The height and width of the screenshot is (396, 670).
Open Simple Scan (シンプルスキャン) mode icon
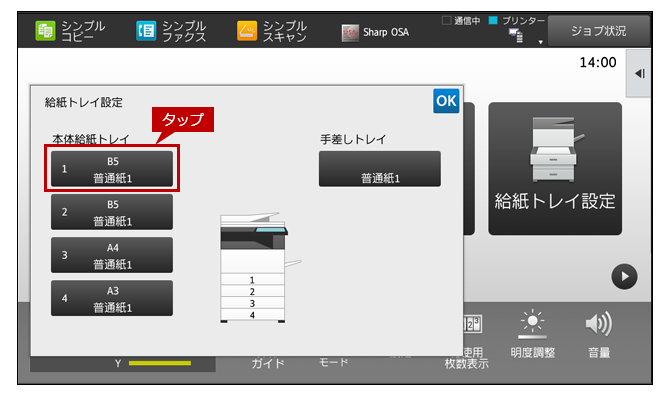point(247,31)
